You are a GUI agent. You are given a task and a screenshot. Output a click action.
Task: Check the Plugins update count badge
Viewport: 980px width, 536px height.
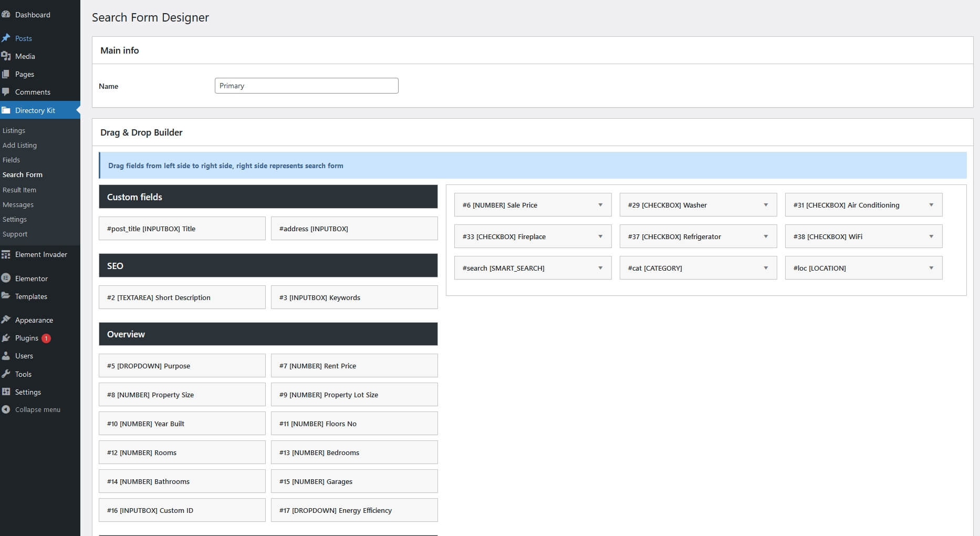[45, 338]
